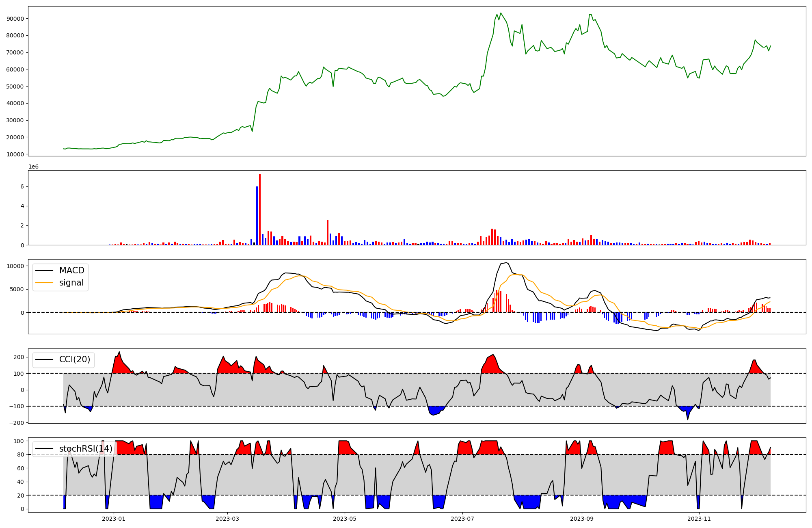This screenshot has height=528, width=812.
Task: Click the −200 tick on the CCI axis
Action: click(x=16, y=423)
